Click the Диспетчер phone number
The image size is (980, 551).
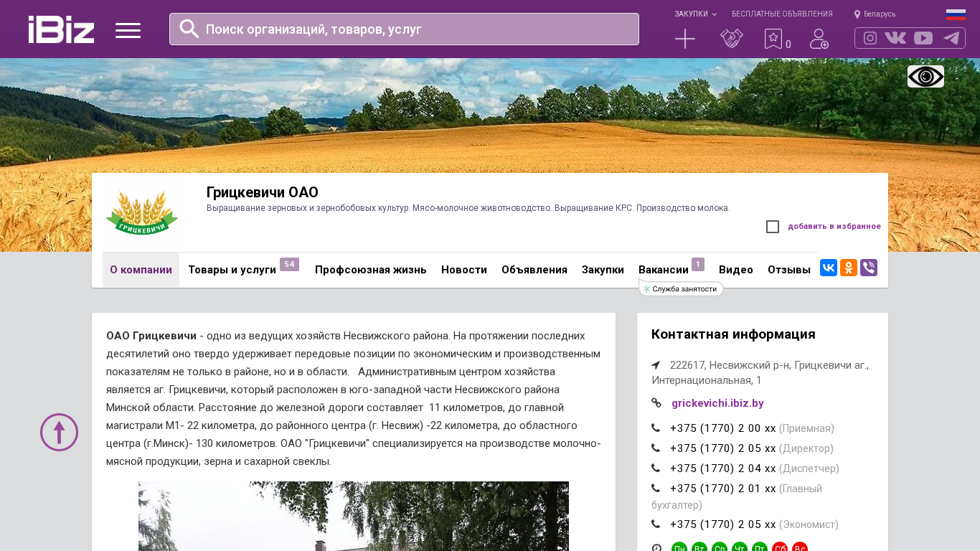point(723,468)
